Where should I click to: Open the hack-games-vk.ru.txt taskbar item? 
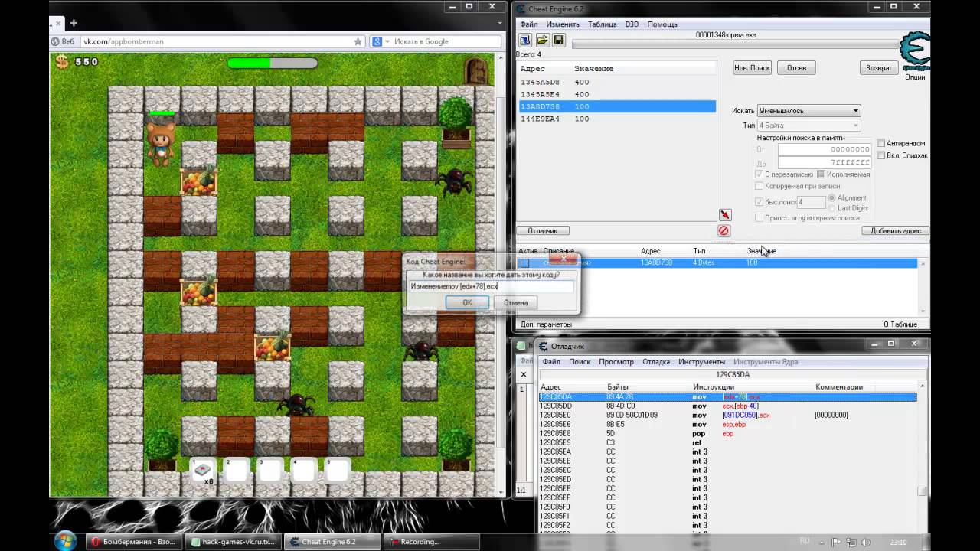[x=233, y=542]
